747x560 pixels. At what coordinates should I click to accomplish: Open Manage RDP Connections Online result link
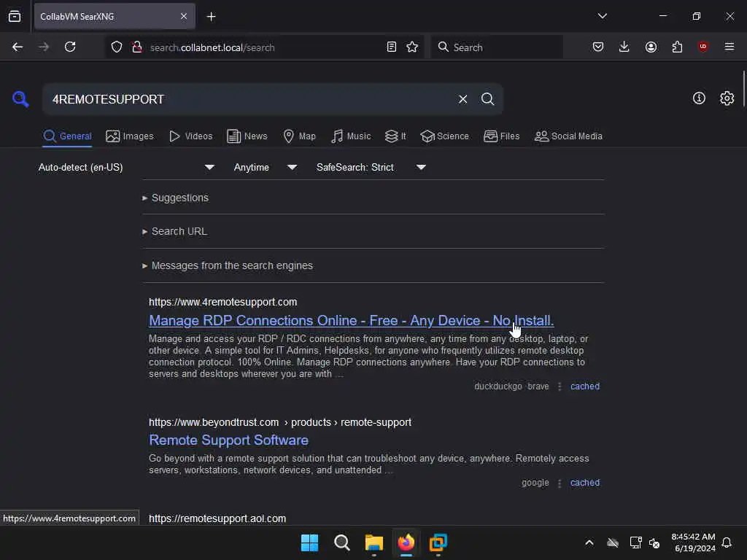coord(351,321)
